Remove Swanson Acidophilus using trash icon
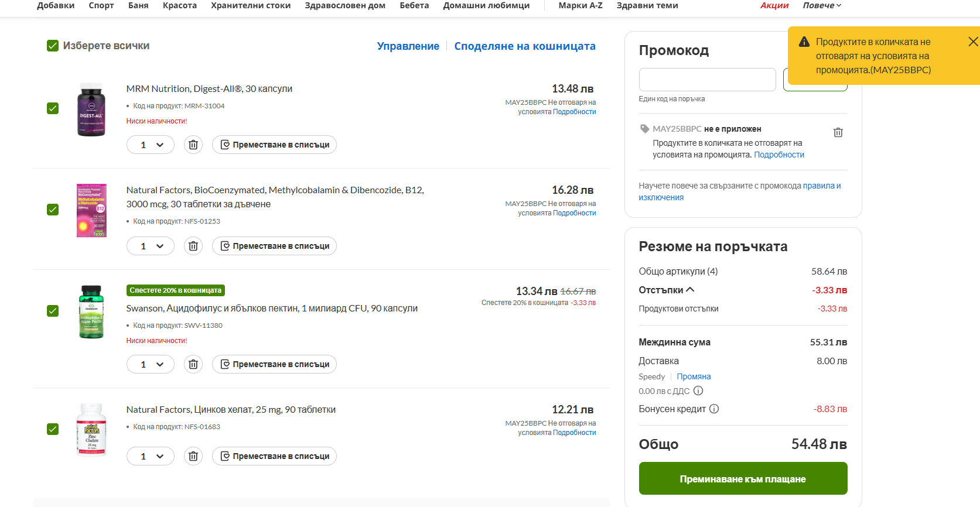Image resolution: width=980 pixels, height=507 pixels. [x=193, y=364]
